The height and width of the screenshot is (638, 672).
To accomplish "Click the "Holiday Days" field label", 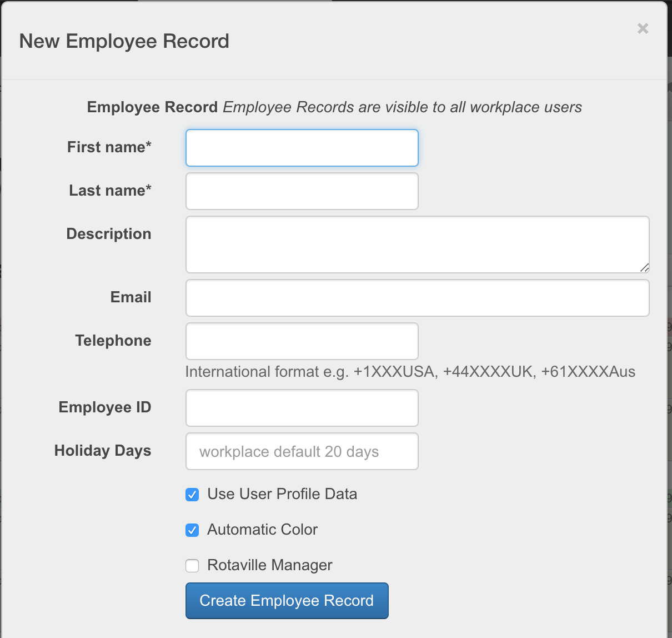I will 103,451.
